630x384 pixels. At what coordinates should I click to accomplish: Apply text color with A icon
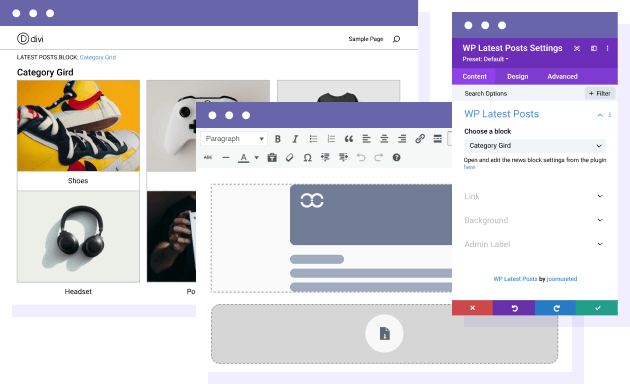pos(243,157)
